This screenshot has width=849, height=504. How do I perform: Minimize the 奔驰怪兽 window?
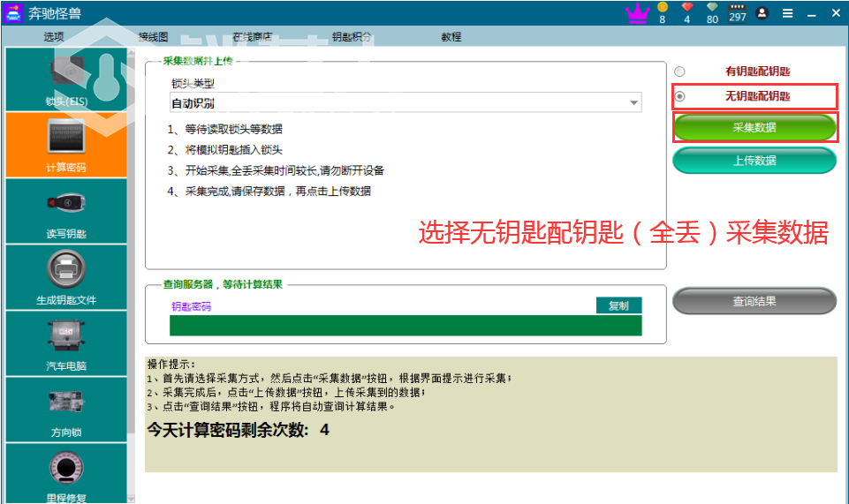pyautogui.click(x=812, y=14)
